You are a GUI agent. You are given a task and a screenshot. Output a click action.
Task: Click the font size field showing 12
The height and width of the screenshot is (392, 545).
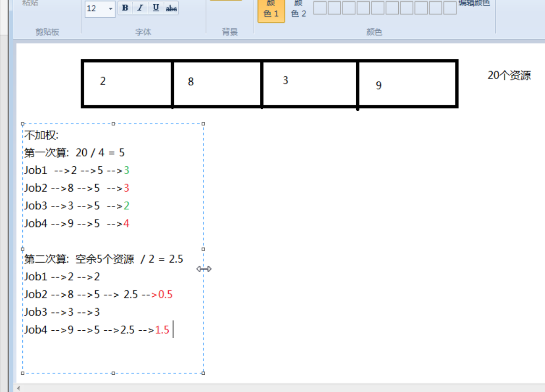[x=95, y=8]
